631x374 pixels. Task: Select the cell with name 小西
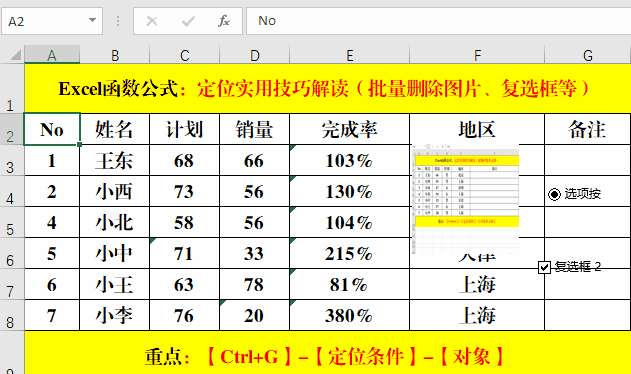[x=115, y=191]
